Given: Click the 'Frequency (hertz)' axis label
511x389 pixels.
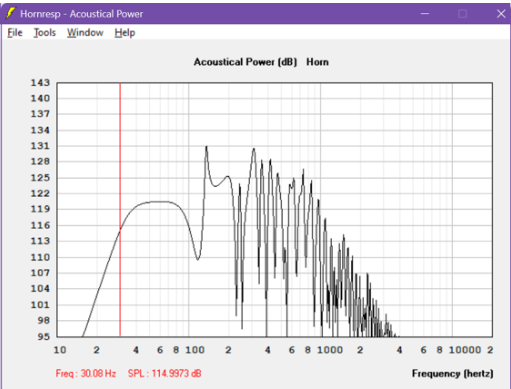Looking at the screenshot, I should pyautogui.click(x=453, y=373).
